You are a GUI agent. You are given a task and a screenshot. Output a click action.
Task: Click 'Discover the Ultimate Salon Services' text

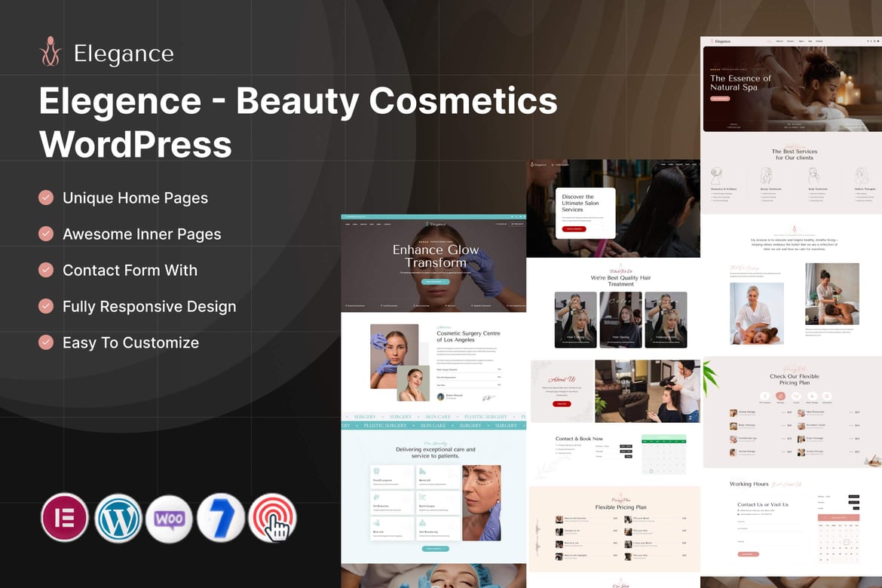580,203
